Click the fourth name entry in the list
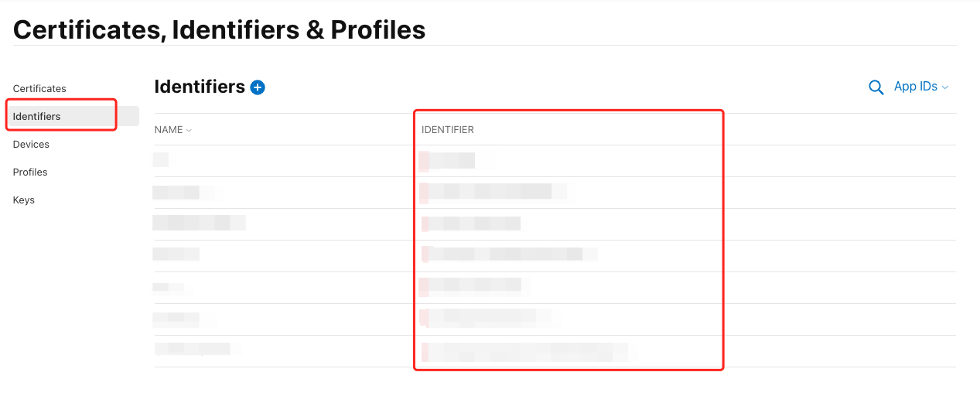Screen dimensions: 980x420 tap(176, 254)
